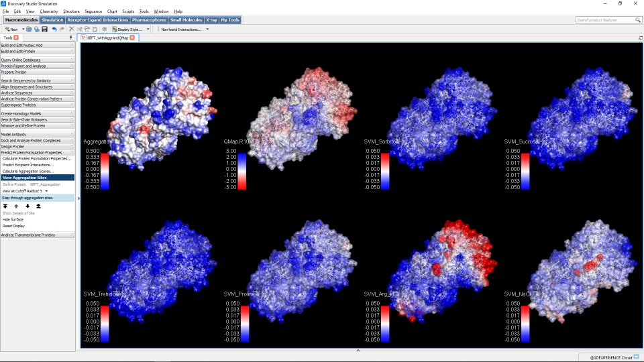Expand Query Online Databases group
The height and width of the screenshot is (362, 644).
point(37,60)
